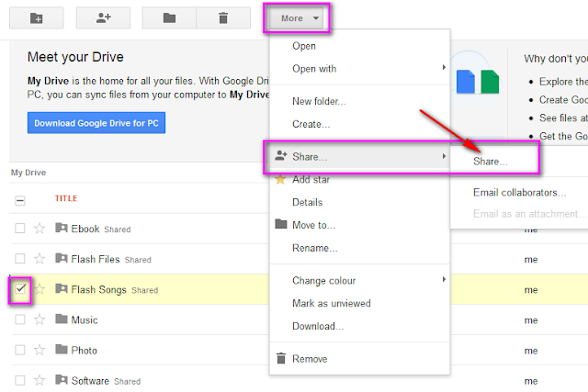Check the Music row checkbox

point(20,319)
